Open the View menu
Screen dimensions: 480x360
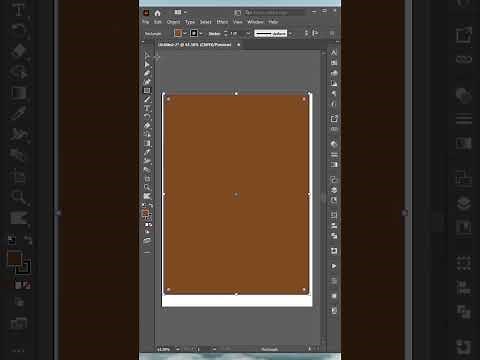click(x=238, y=22)
